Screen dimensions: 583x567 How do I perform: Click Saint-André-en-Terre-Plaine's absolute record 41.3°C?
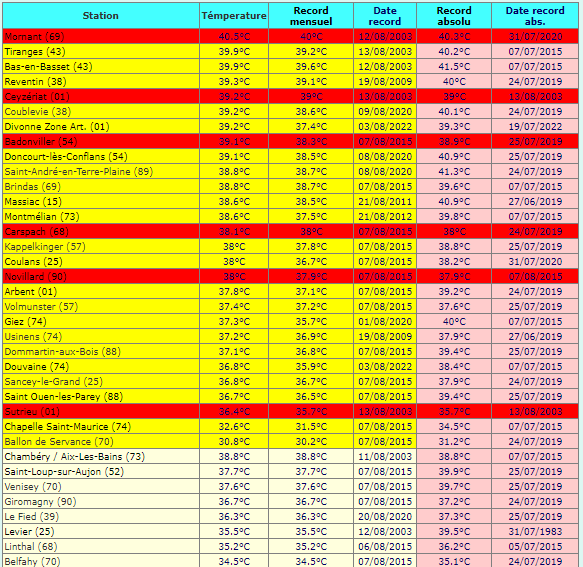tap(454, 171)
